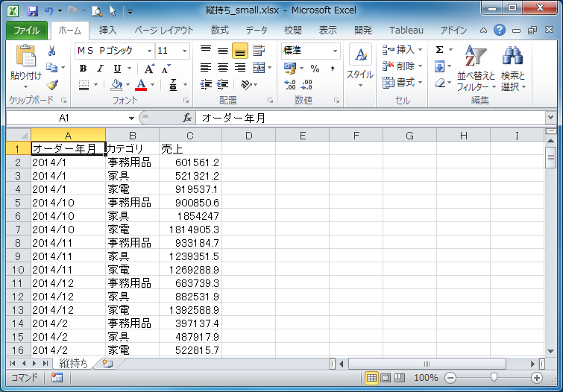Save the workbook with the floppy icon

pos(33,11)
